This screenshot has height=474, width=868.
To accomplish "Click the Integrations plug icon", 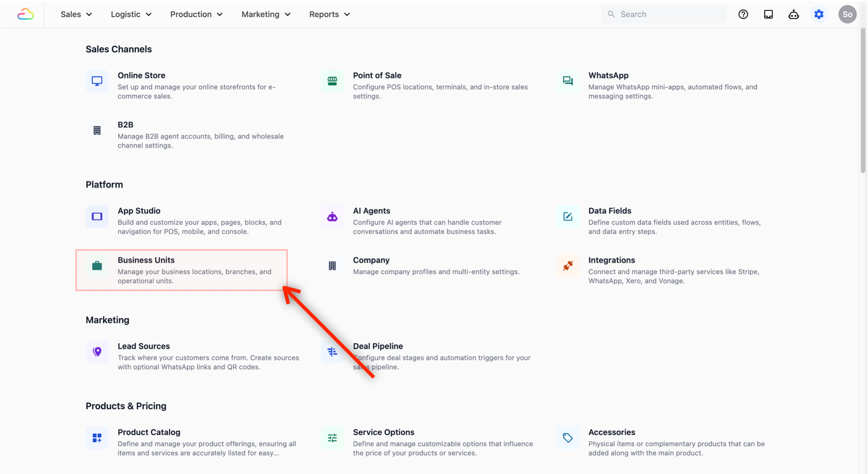I will (x=568, y=266).
